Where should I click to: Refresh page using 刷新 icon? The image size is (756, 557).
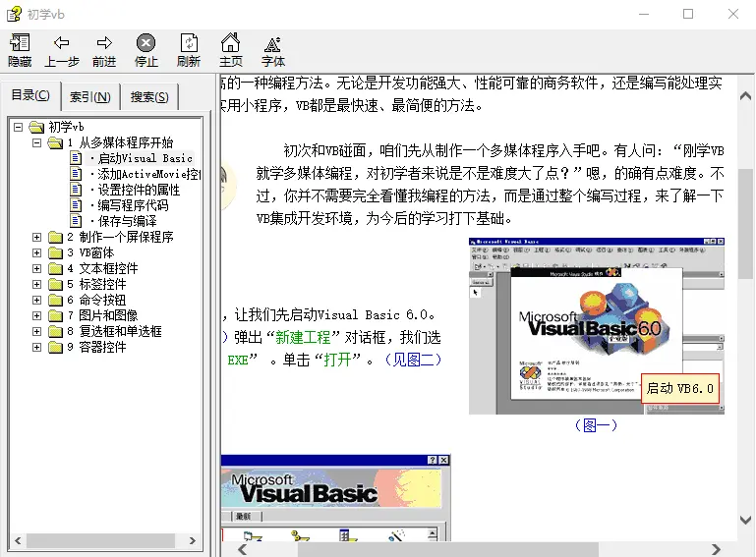pos(189,43)
